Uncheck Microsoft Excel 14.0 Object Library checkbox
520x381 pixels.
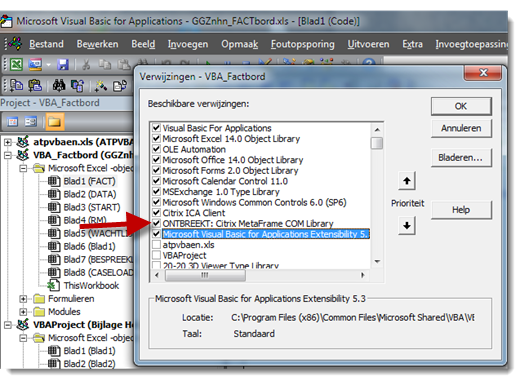coord(156,138)
